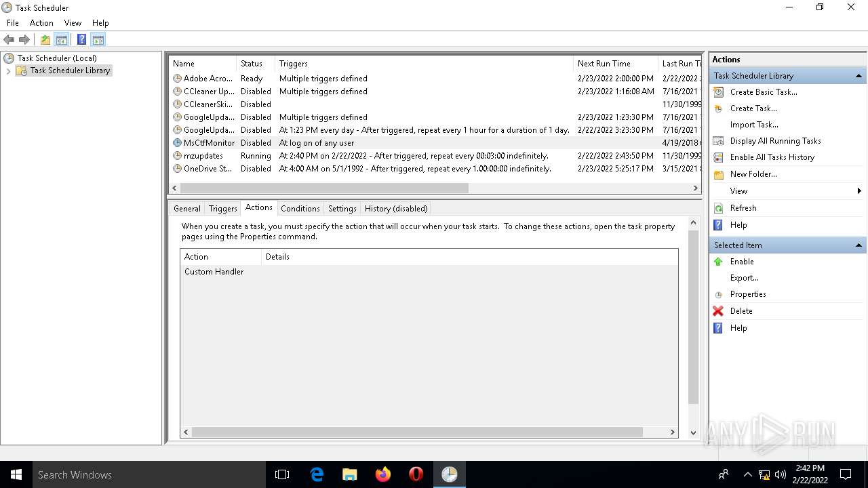Launch Firefox from the taskbar
The height and width of the screenshot is (488, 868).
coord(383,474)
